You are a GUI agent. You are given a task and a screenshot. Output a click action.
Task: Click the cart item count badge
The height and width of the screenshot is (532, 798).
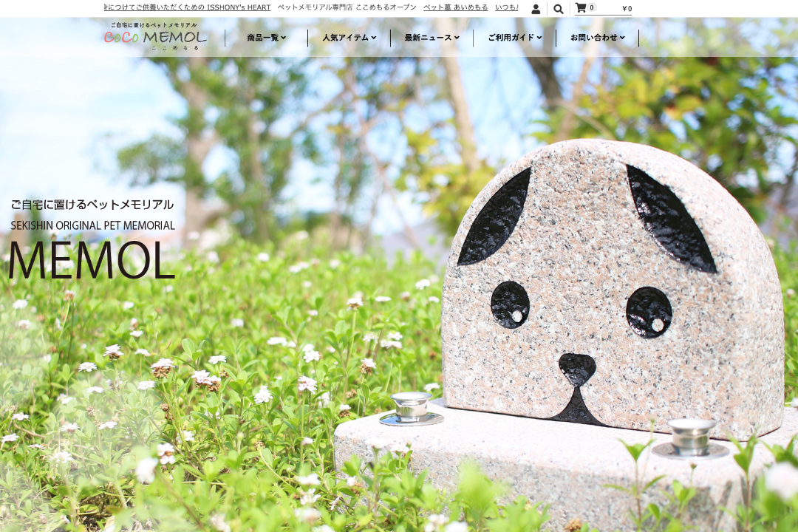click(592, 8)
